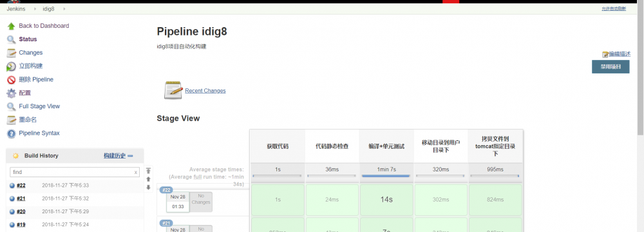
Task: Click 编辑描述 edit description link
Action: (x=620, y=54)
